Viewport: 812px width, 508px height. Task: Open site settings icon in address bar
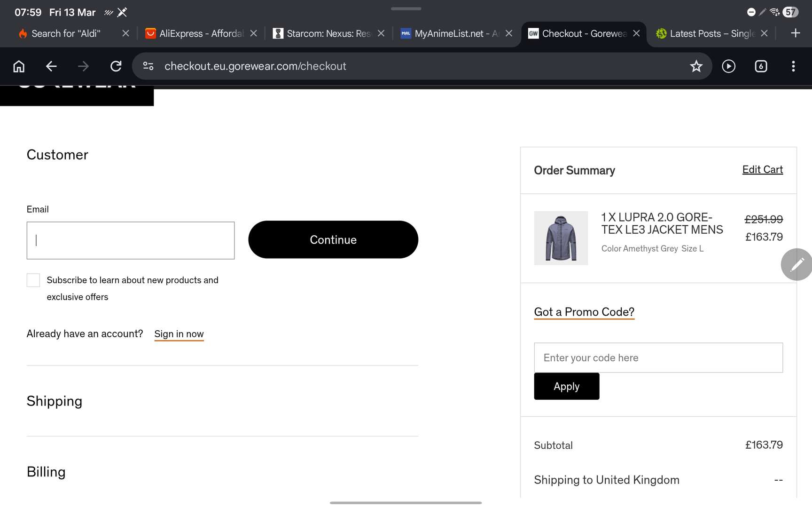point(148,66)
